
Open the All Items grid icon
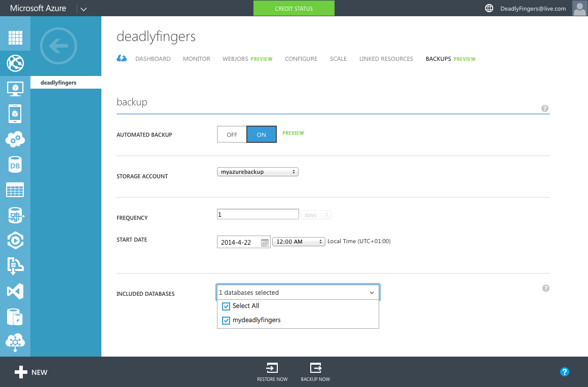coord(15,37)
